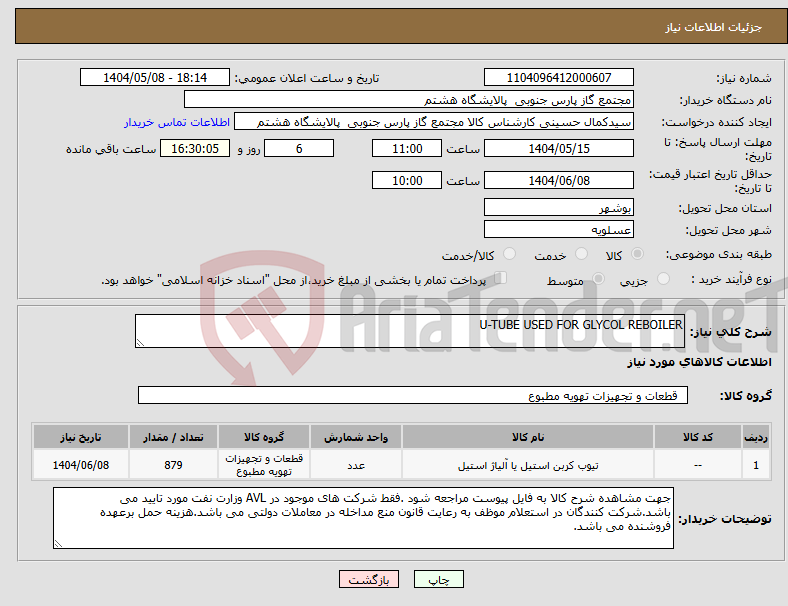Click the announcement date field 1404/05/08 - 18:14

click(155, 77)
